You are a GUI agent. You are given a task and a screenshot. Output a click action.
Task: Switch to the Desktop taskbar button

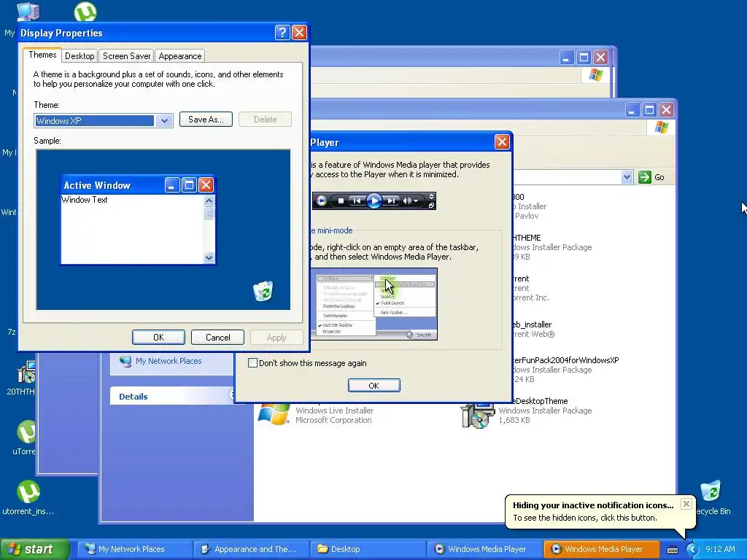pyautogui.click(x=368, y=549)
